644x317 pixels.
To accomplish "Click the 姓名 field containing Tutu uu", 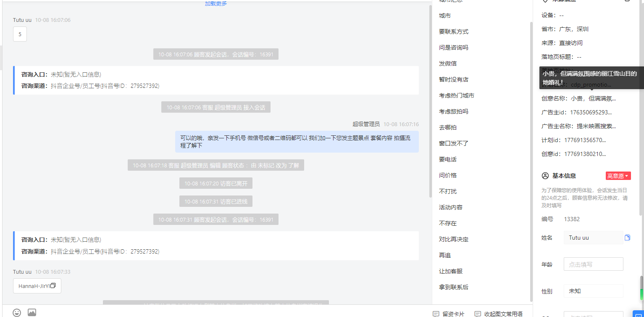I will [x=593, y=238].
